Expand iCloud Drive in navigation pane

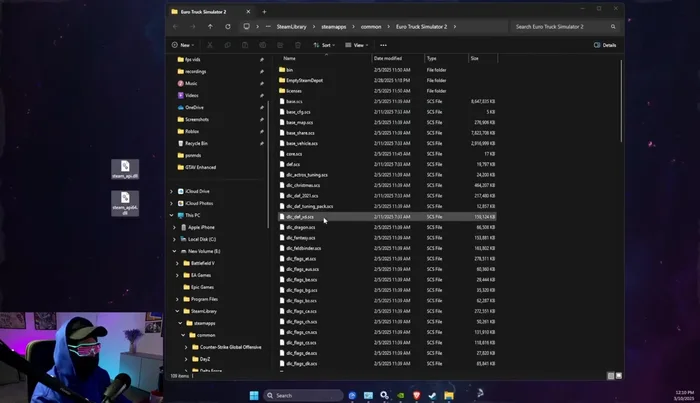point(171,191)
